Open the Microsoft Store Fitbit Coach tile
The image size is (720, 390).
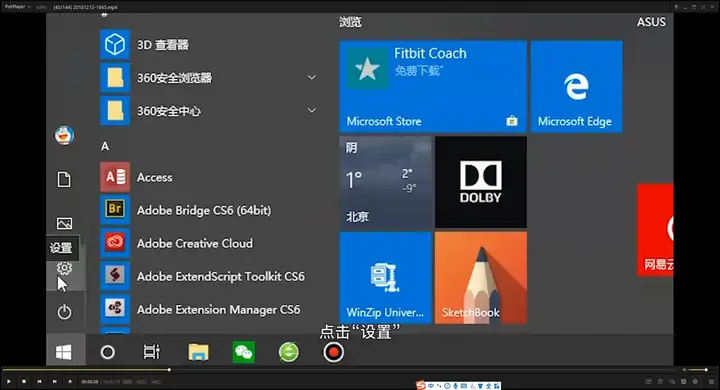(433, 86)
